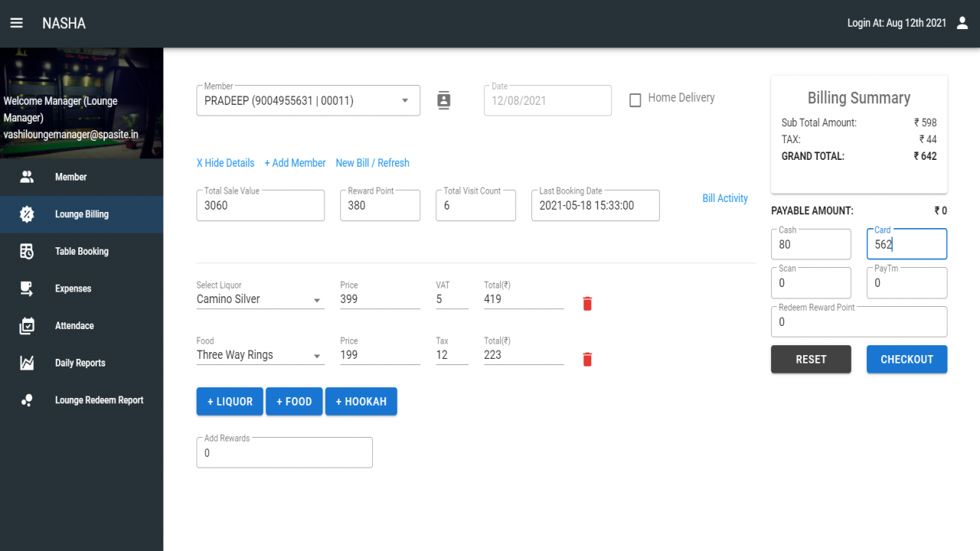Open the hamburger navigation menu
Viewport: 980px width, 551px height.
click(16, 23)
